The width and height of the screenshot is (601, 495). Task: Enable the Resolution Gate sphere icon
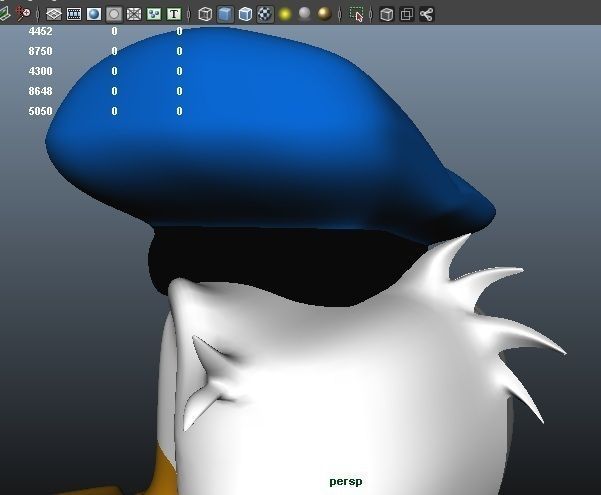pyautogui.click(x=94, y=14)
